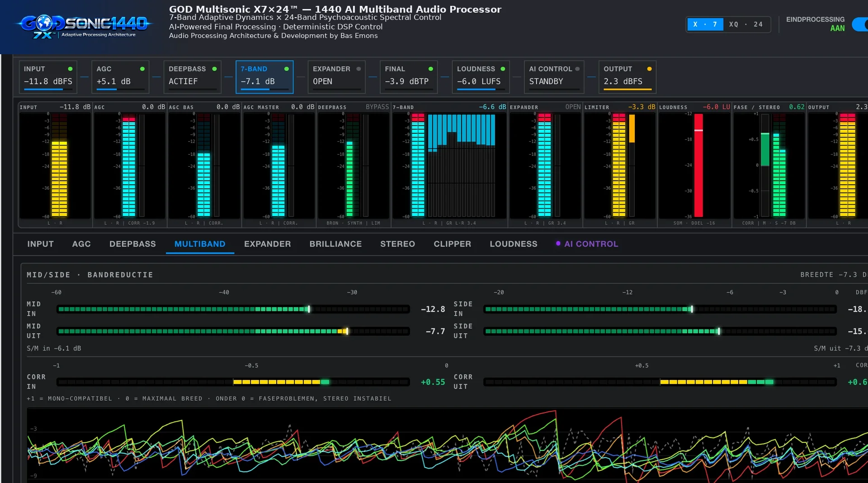
Task: Click the 'SOM · DOEL -16' loudness label
Action: tap(694, 223)
